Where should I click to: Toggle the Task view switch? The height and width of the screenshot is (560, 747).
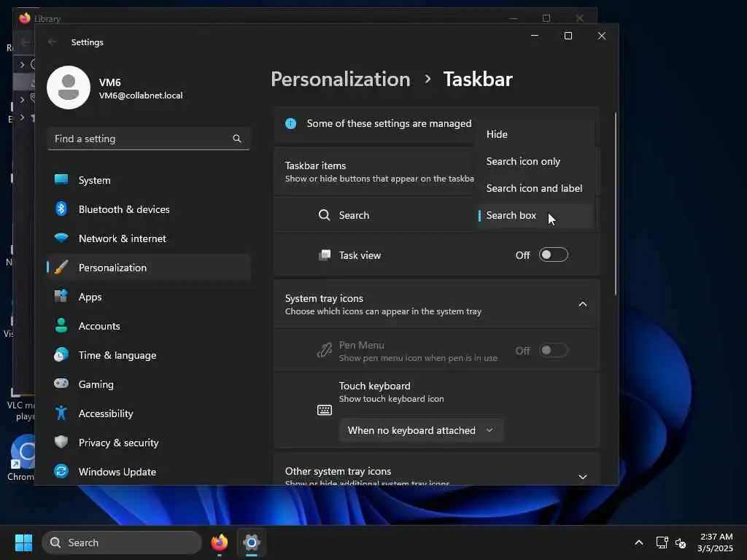click(x=553, y=254)
